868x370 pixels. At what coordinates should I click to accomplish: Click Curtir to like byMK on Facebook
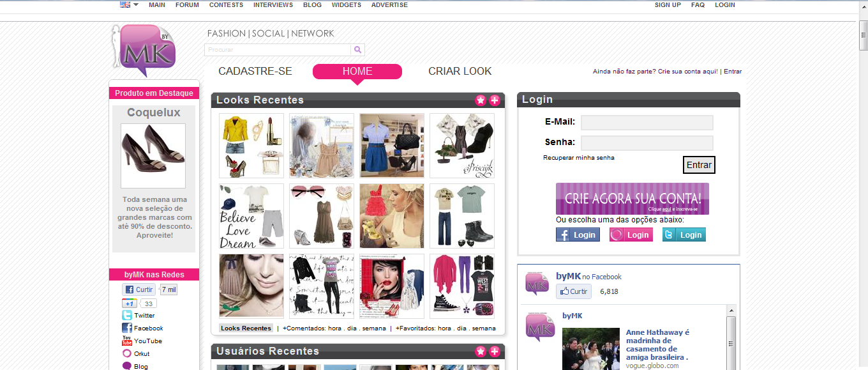573,291
